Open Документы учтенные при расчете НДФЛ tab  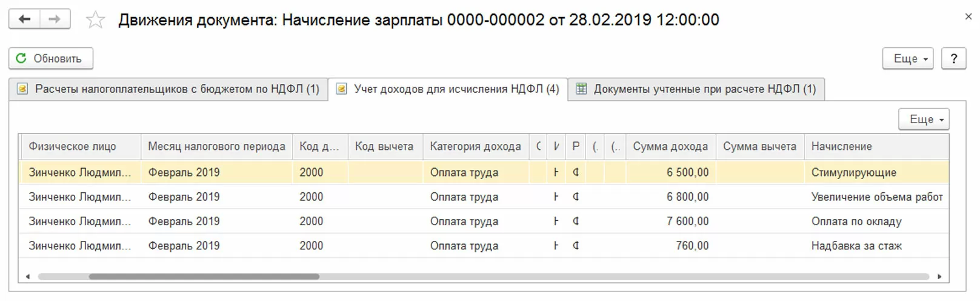click(x=696, y=89)
